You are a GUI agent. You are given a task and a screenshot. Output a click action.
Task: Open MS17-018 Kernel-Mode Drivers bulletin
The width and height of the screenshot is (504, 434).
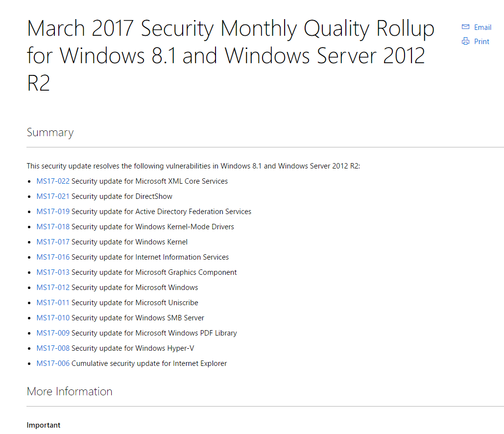[x=53, y=227]
